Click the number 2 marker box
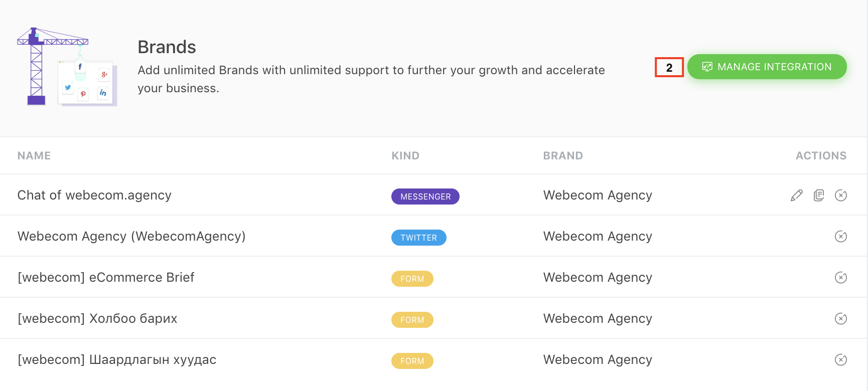This screenshot has height=391, width=868. pyautogui.click(x=669, y=68)
